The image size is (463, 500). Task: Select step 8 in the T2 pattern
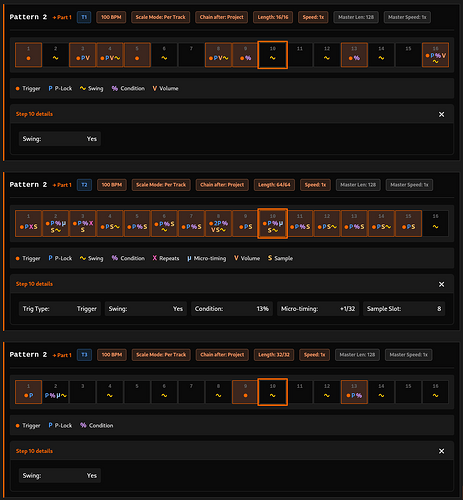point(218,223)
